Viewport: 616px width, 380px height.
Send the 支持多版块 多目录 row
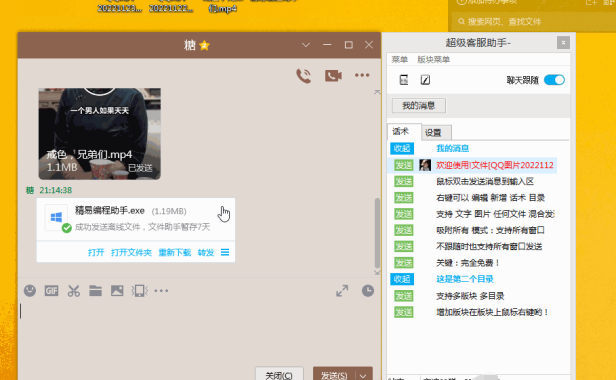404,296
